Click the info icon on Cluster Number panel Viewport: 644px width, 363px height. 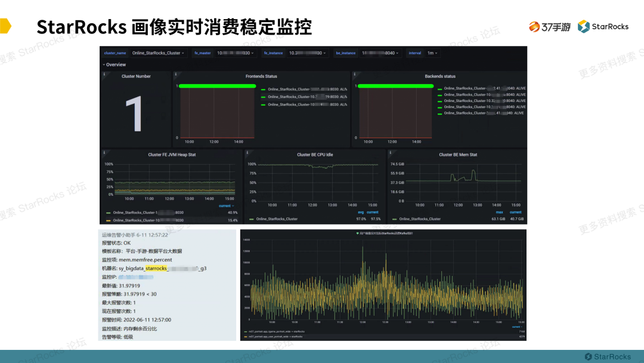[104, 75]
